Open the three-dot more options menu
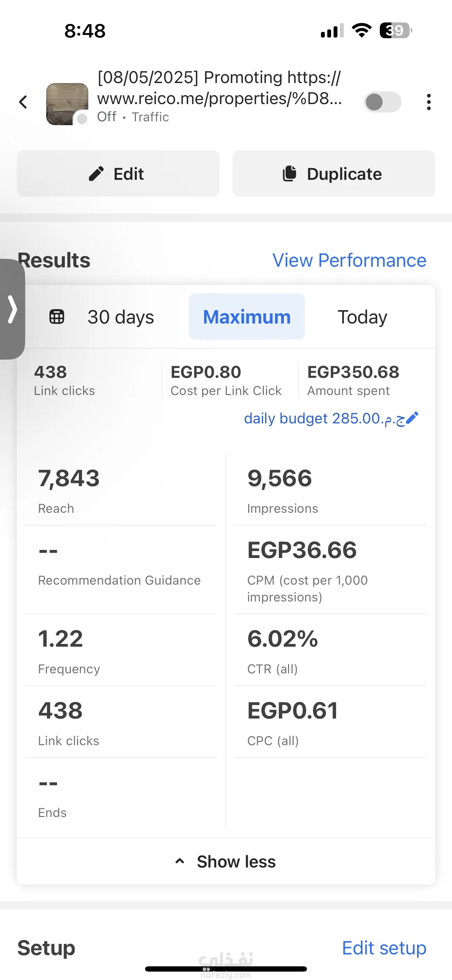Image resolution: width=452 pixels, height=980 pixels. (x=429, y=102)
